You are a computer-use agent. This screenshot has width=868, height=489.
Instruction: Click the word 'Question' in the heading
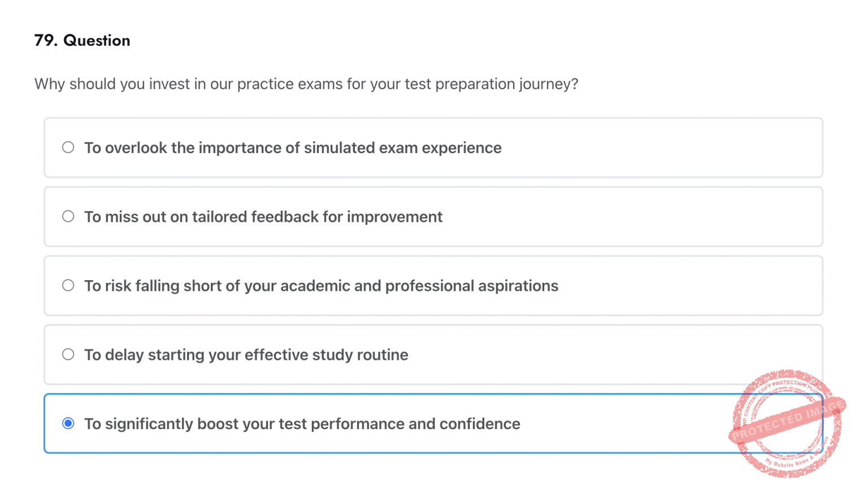(x=97, y=41)
